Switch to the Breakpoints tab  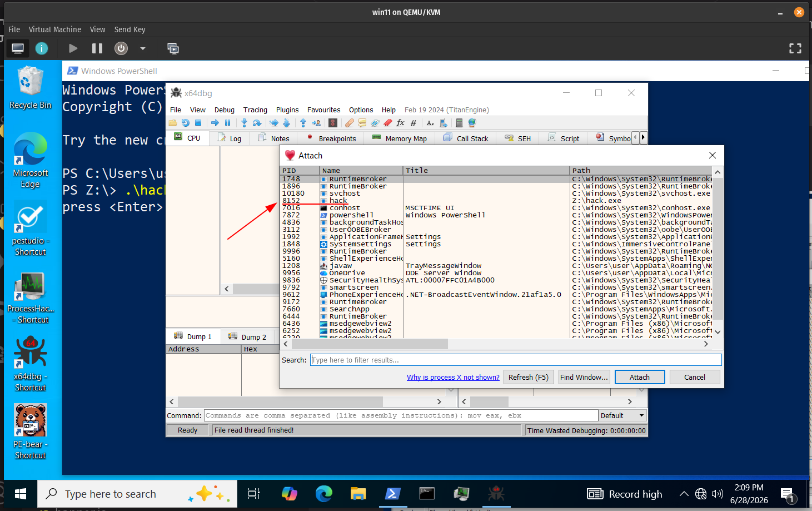pos(331,138)
